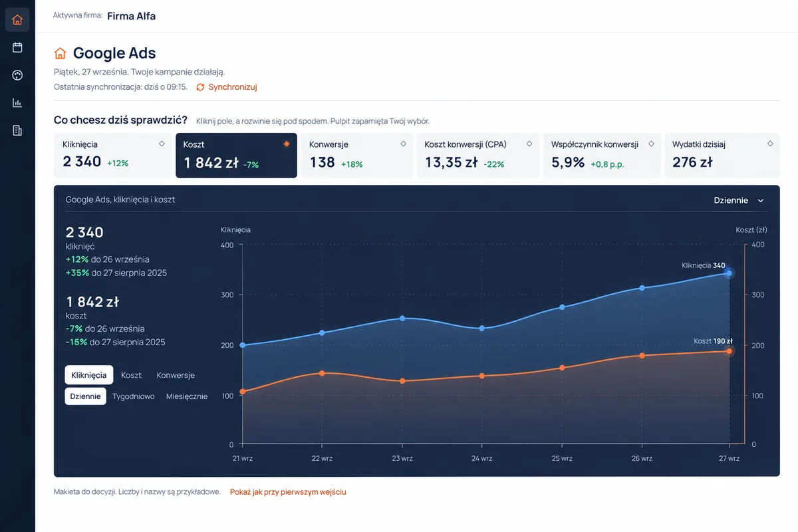Open the calendar view in the sidebar

point(17,47)
